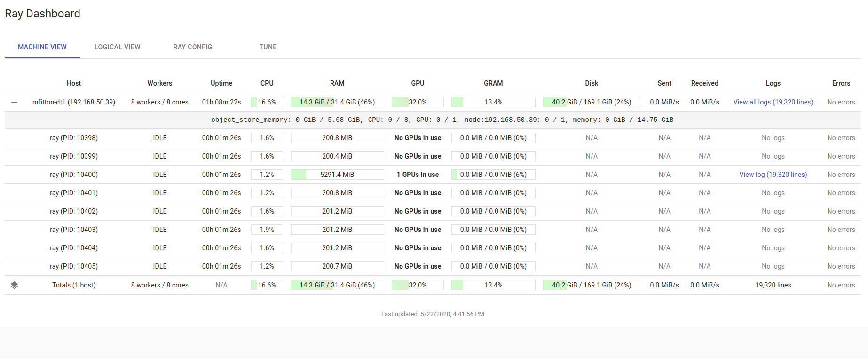
Task: Click the Disk column header
Action: pyautogui.click(x=592, y=83)
